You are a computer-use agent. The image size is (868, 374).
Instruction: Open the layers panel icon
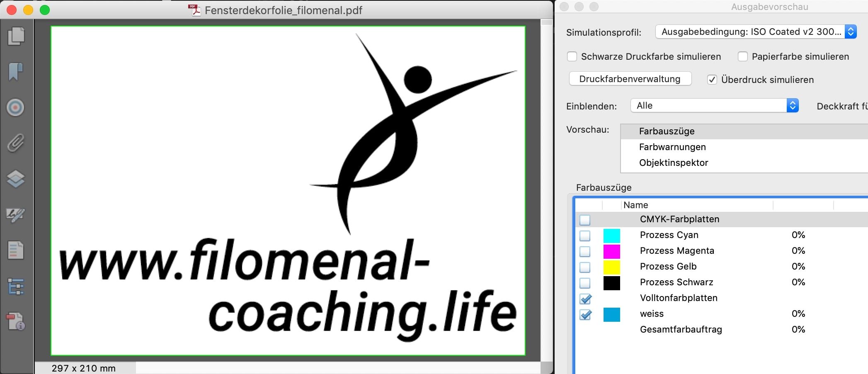coord(16,179)
